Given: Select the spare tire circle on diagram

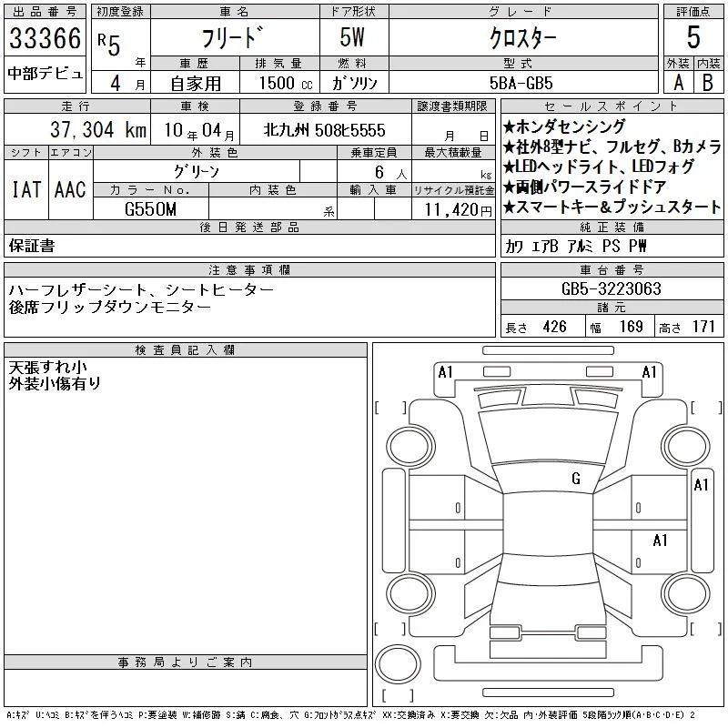Looking at the screenshot, I should pyautogui.click(x=398, y=664).
